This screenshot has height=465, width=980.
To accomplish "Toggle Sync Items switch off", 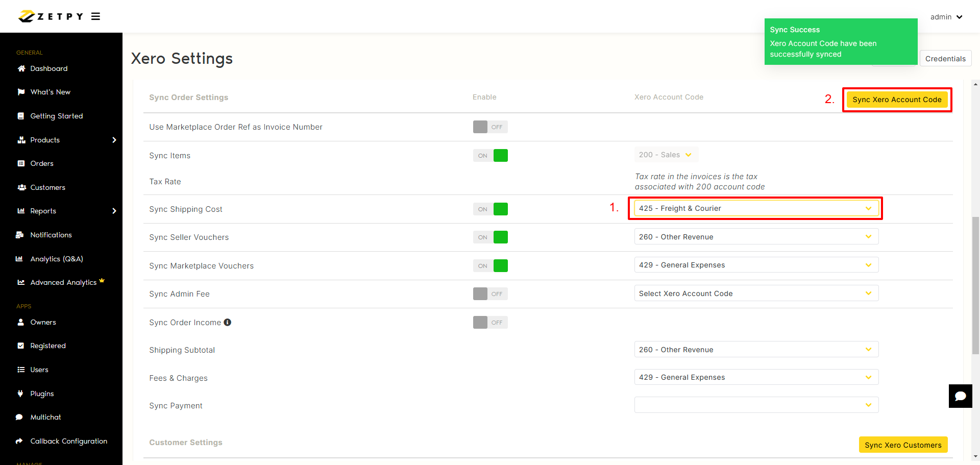I will 491,156.
